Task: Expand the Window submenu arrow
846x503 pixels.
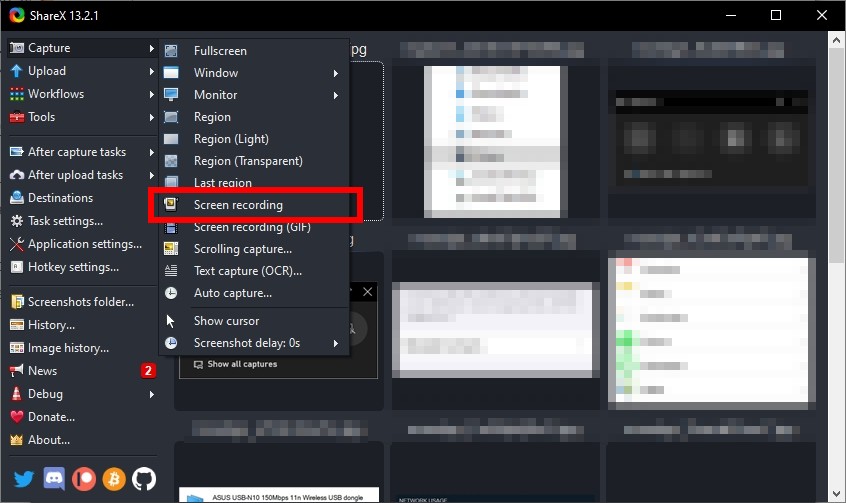Action: [x=336, y=73]
